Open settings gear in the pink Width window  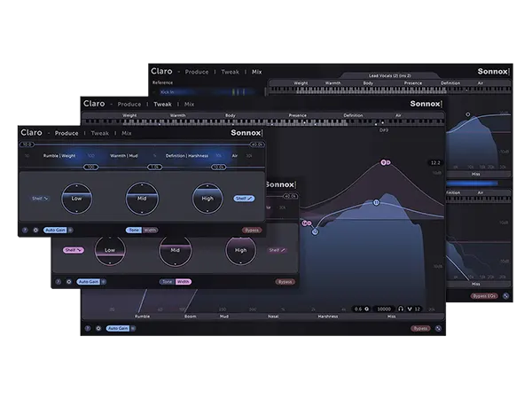69,282
